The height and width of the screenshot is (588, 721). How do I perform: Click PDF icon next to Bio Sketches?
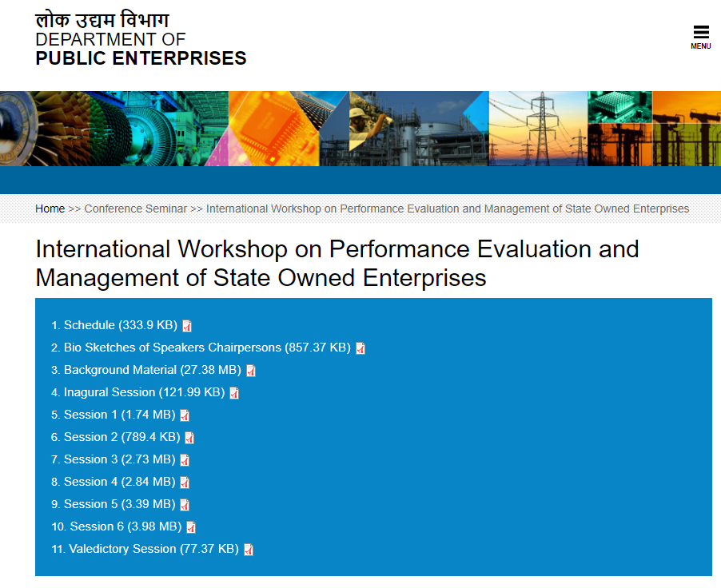coord(360,348)
